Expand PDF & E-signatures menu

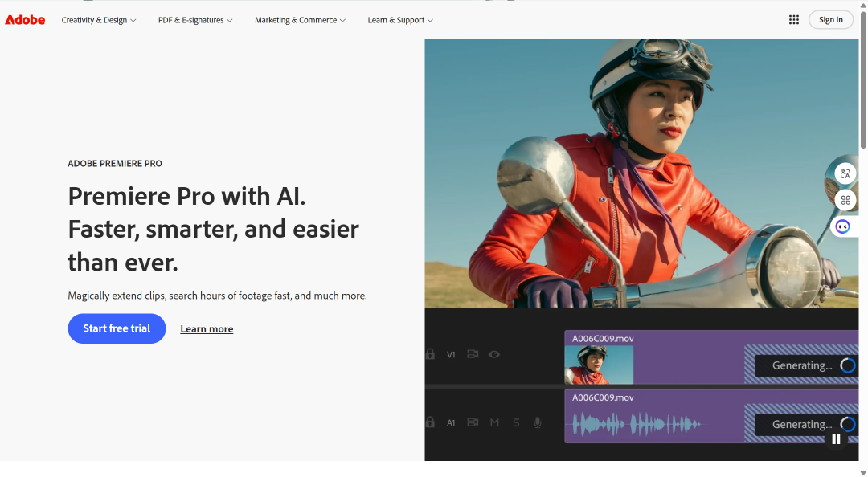(195, 20)
